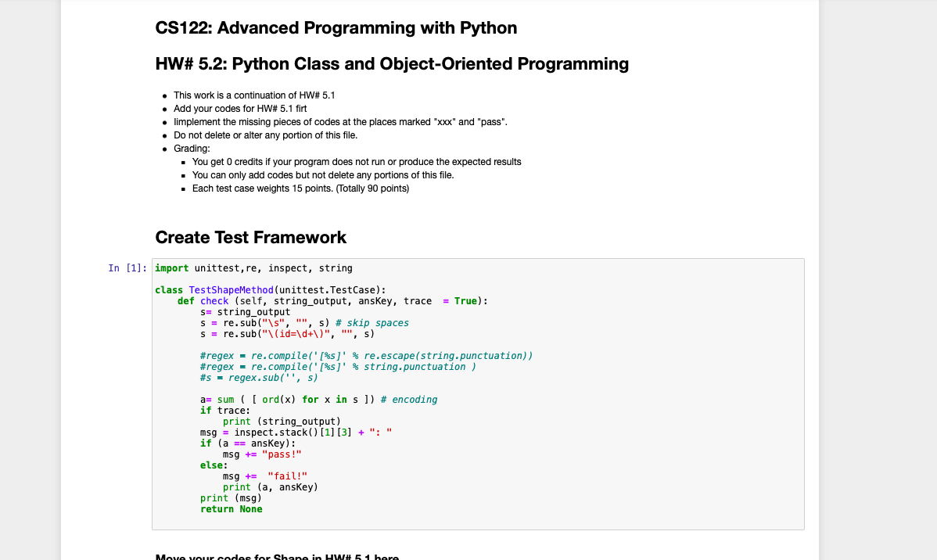Screen dimensions: 937x560
Task: Click the CS122 course title heading
Action: tap(336, 27)
